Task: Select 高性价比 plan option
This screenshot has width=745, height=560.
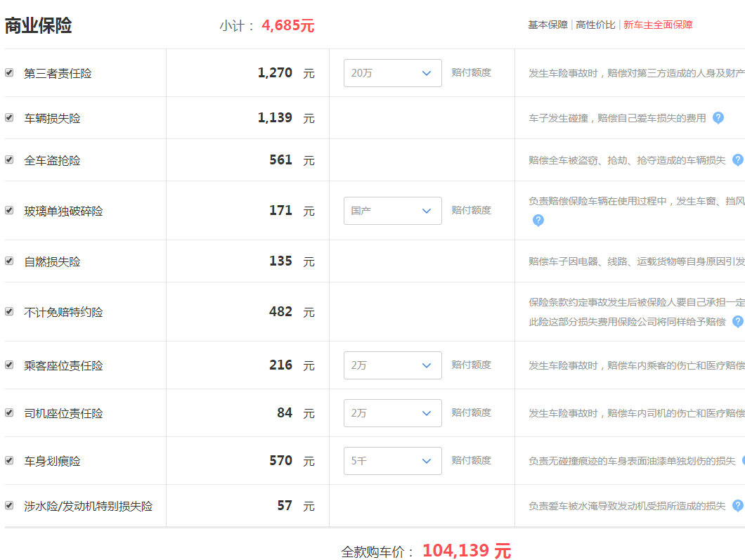Action: (595, 25)
